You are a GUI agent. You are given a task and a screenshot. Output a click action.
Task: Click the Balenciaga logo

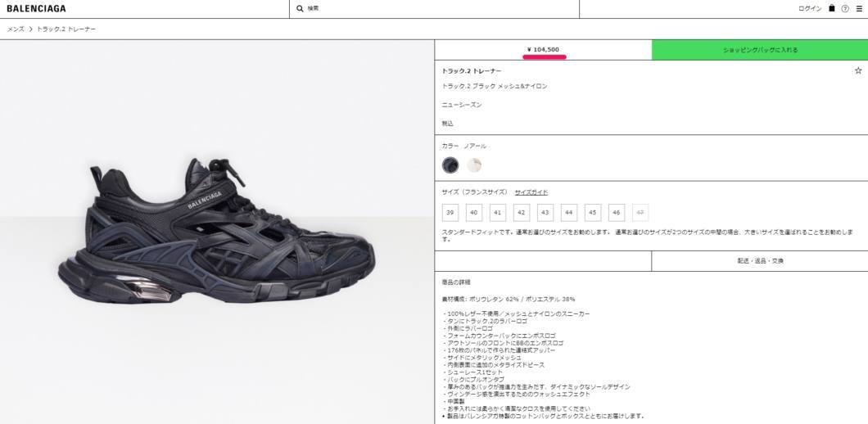36,8
